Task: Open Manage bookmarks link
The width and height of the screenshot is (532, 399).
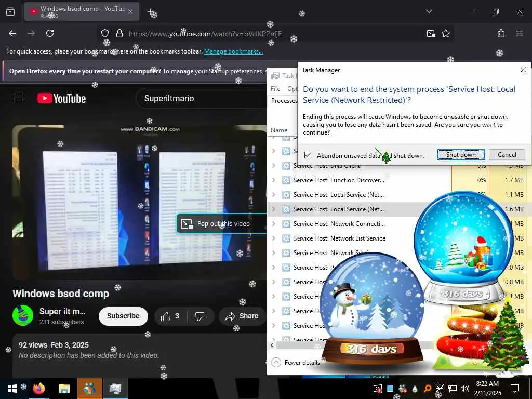Action: click(x=233, y=51)
